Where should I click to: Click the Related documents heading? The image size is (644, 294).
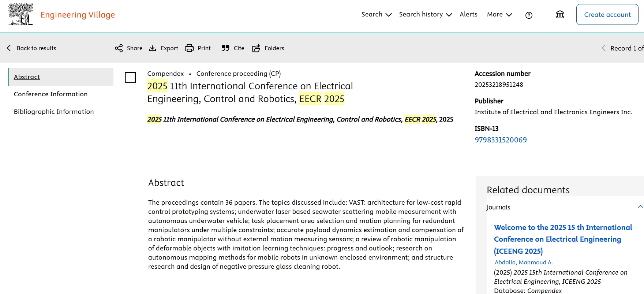point(528,190)
